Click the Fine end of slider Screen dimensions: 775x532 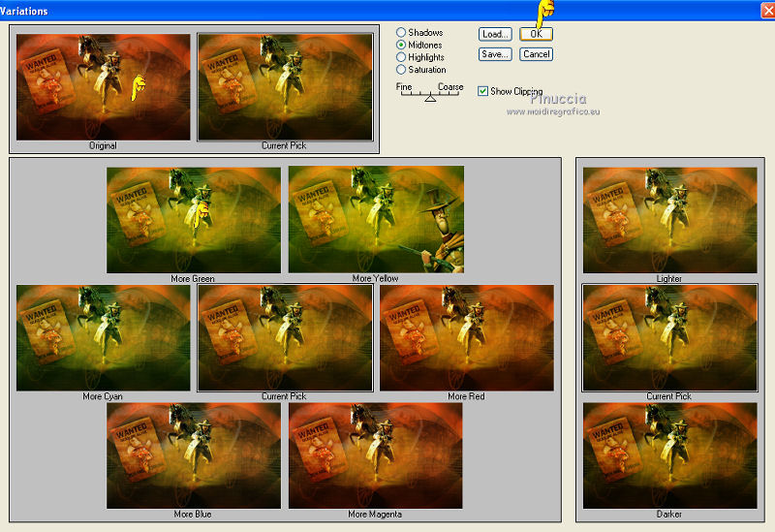[404, 86]
